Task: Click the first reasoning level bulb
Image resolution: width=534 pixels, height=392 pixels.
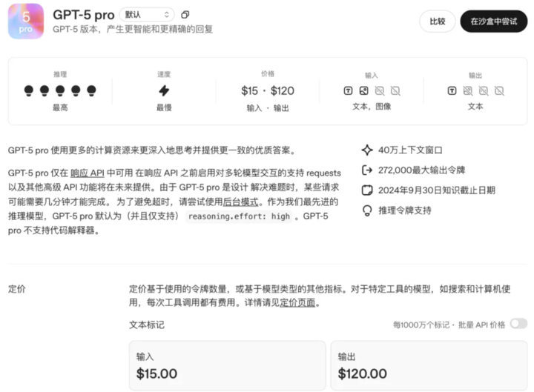Action: point(29,90)
